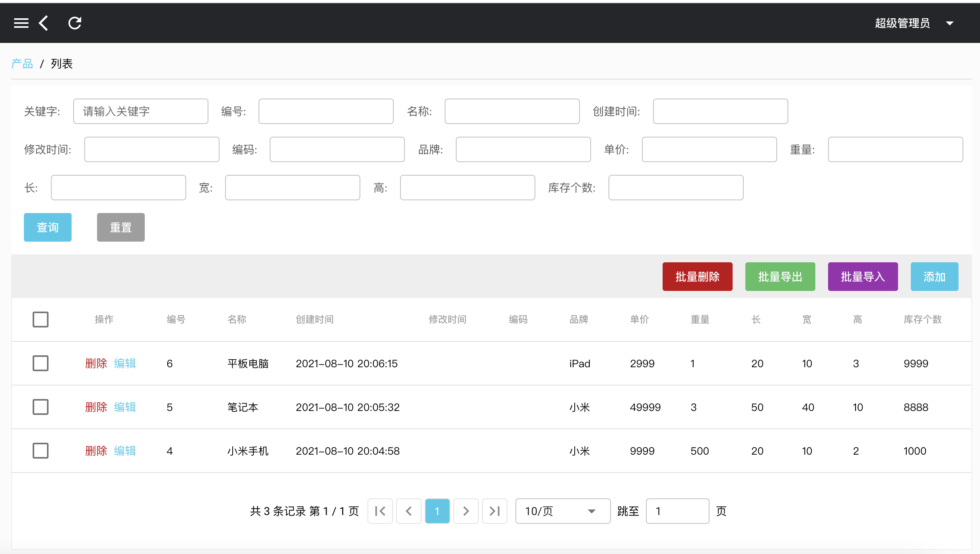Open the 创建时间 date picker field
The height and width of the screenshot is (554, 980).
point(720,111)
